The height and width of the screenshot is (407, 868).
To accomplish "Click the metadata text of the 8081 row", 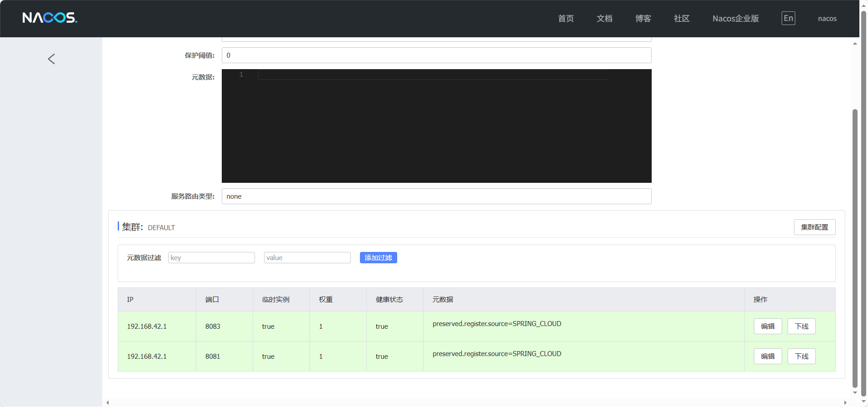I will [497, 354].
